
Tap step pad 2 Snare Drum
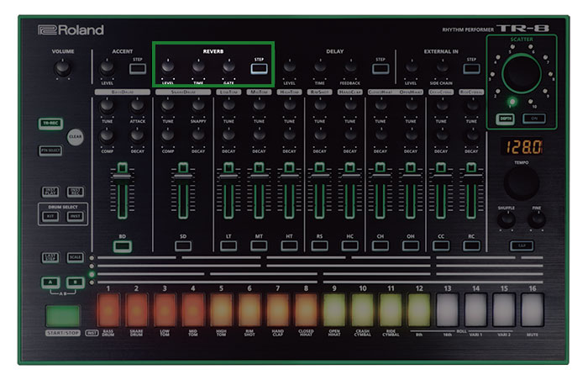tap(136, 310)
